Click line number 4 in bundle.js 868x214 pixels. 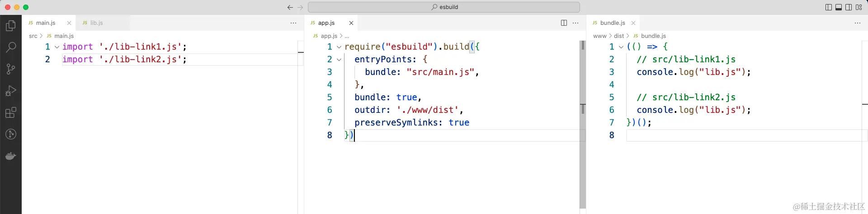tap(612, 84)
